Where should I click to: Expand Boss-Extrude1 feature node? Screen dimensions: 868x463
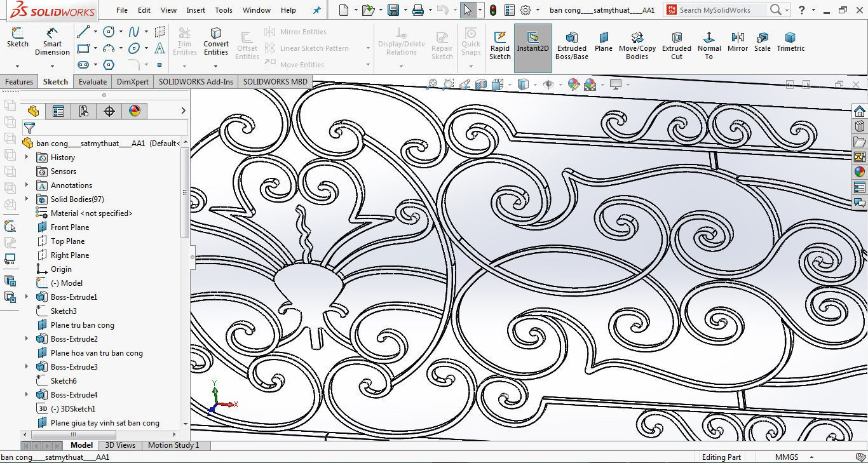27,297
